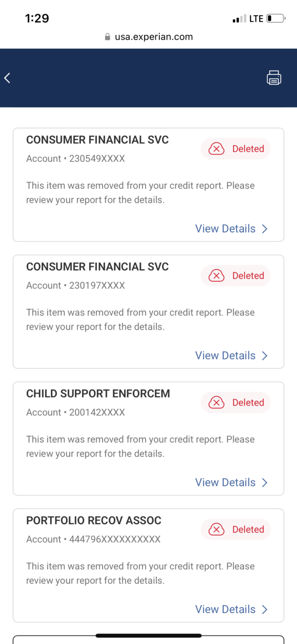Tap Deleted cloud icon on Portfolio Recov Assoc

pos(217,530)
